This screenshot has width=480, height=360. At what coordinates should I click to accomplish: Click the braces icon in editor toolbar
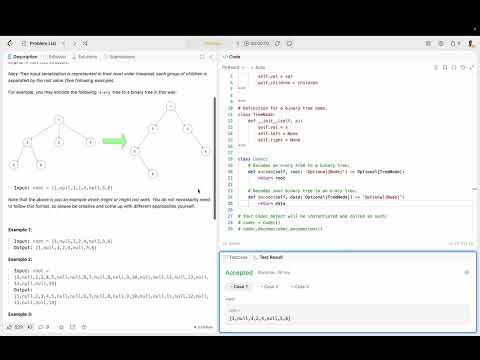coord(454,67)
